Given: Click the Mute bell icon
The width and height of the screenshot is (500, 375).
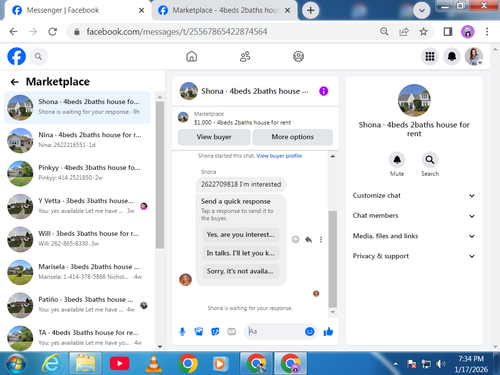Looking at the screenshot, I should pyautogui.click(x=397, y=160).
